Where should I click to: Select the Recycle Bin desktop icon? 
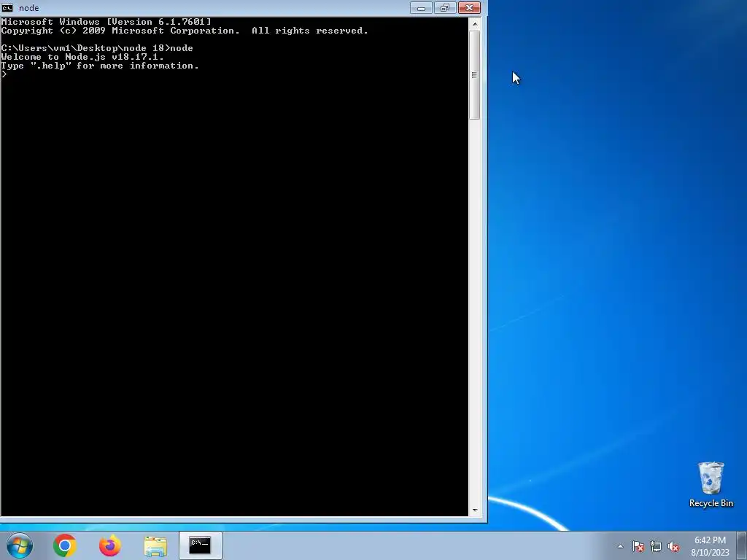tap(711, 485)
